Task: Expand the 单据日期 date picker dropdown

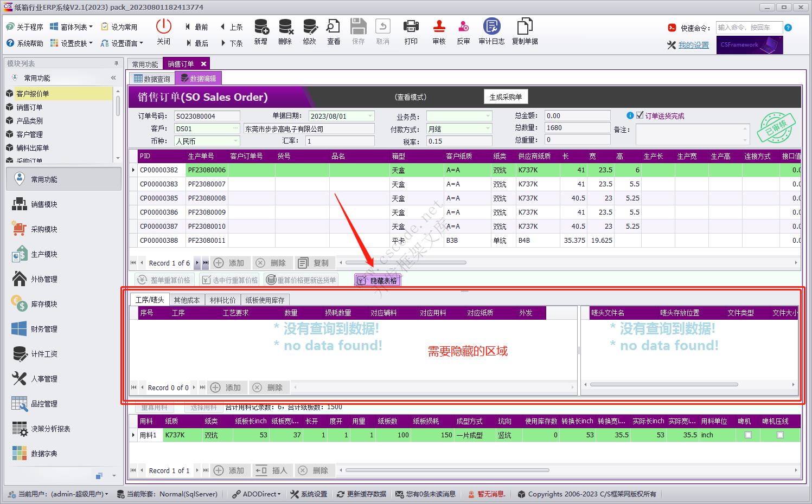Action: click(370, 115)
